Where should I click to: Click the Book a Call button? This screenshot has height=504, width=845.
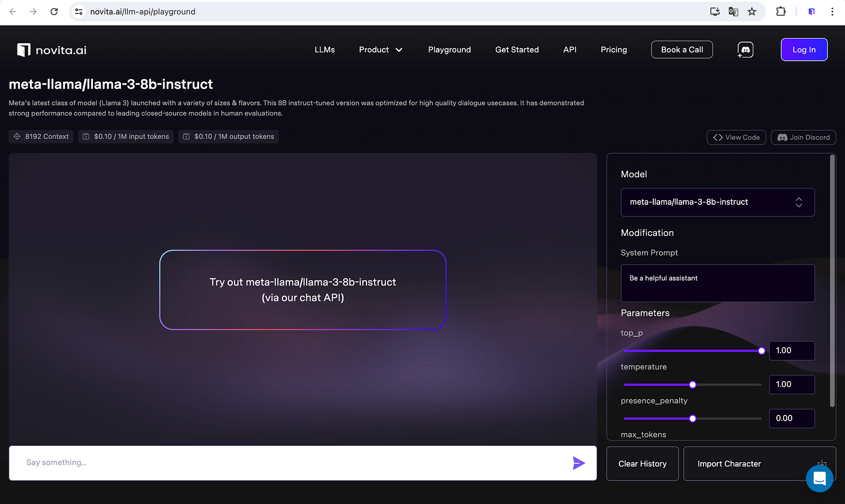tap(682, 50)
